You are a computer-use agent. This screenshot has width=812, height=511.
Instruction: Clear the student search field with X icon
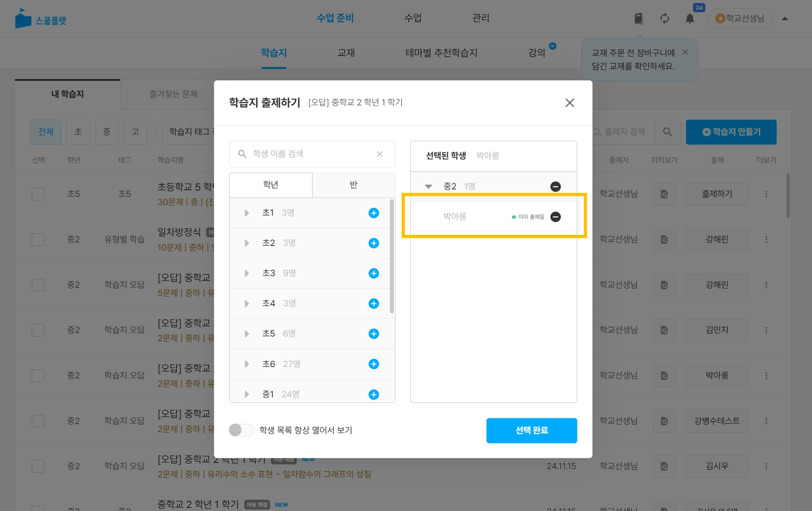click(x=379, y=154)
